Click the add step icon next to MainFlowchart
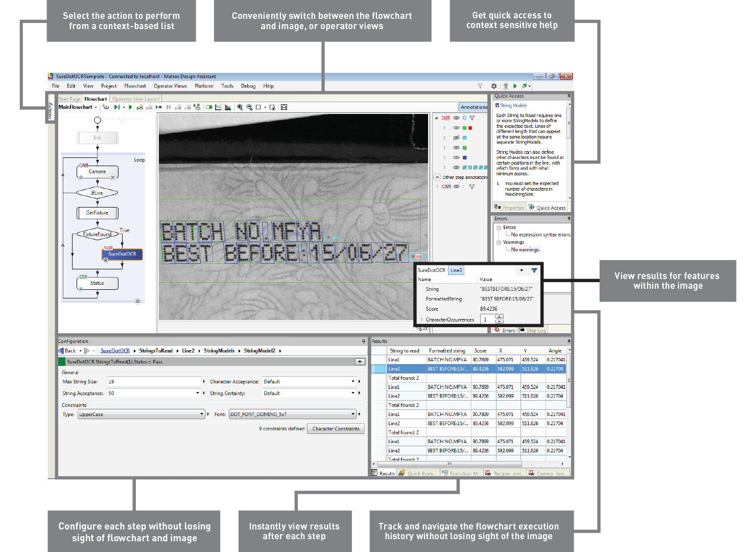The height and width of the screenshot is (552, 756). click(106, 107)
